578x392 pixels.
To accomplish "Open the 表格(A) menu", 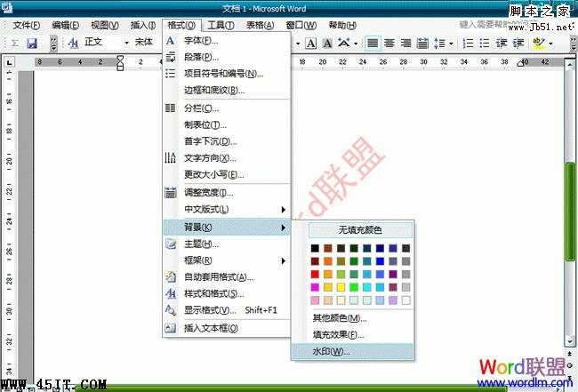I will (261, 25).
